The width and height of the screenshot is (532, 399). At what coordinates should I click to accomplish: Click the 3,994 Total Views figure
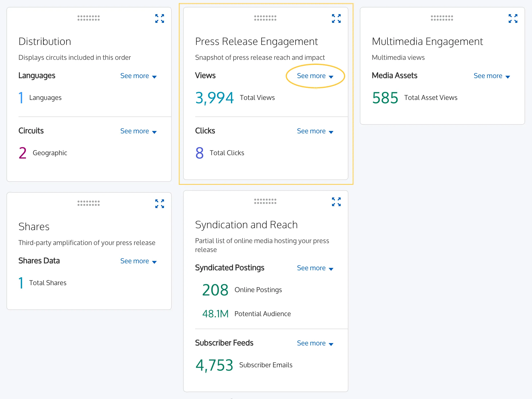tap(214, 98)
